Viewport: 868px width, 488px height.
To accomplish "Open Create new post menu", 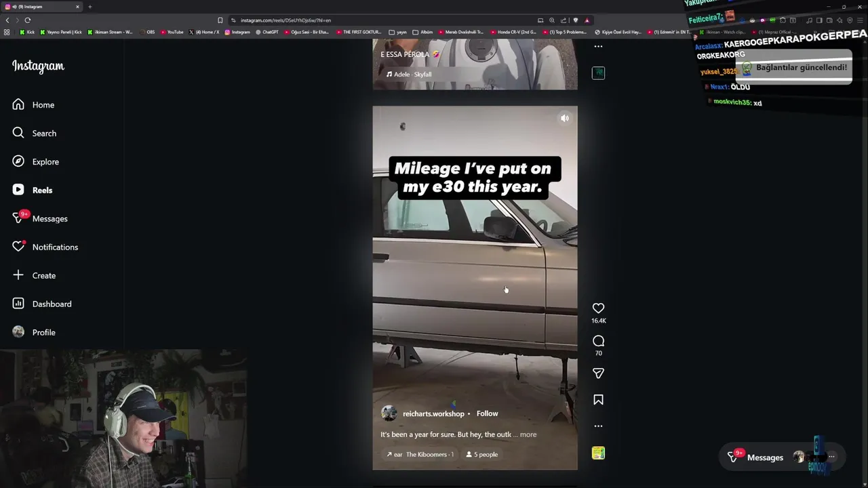I will point(34,276).
